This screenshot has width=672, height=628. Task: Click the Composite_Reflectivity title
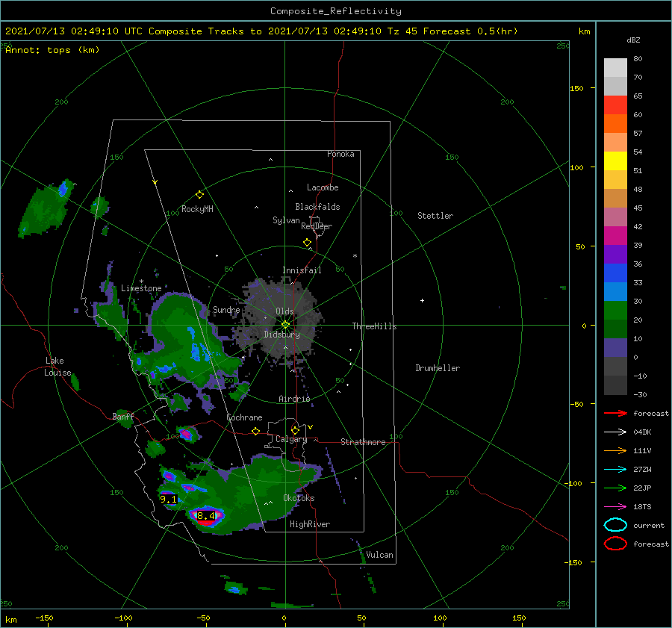336,11
